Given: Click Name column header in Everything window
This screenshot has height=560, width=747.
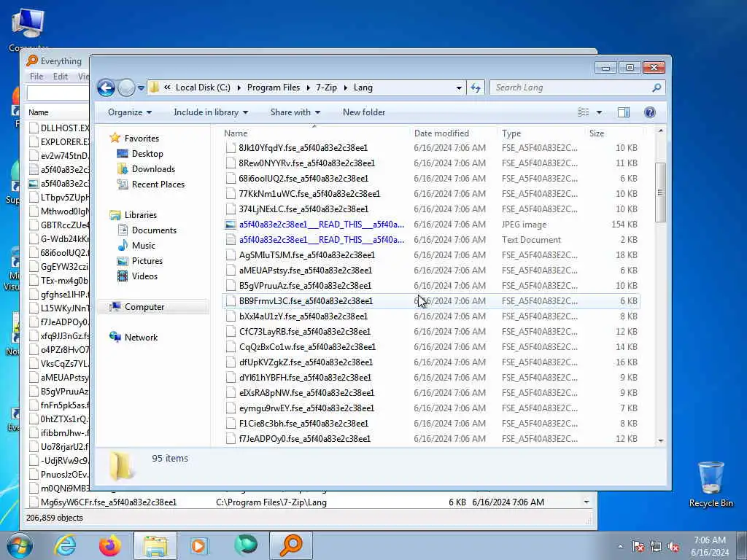Looking at the screenshot, I should coord(38,113).
